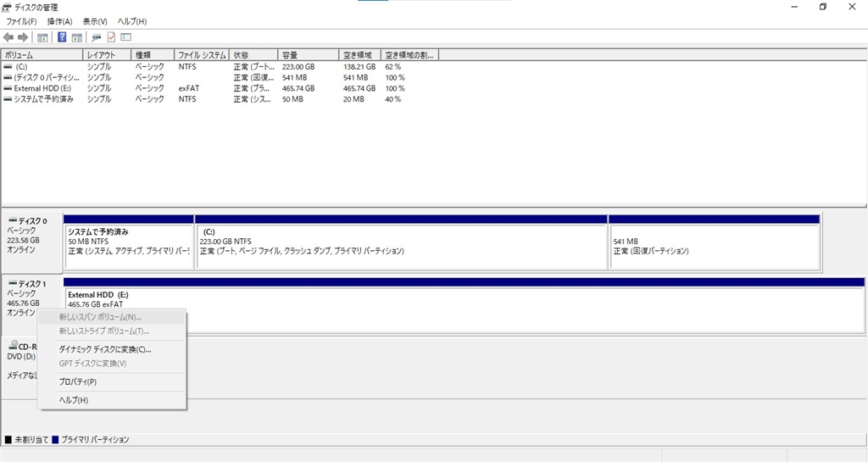Open the ファイル(F) menu
The height and width of the screenshot is (462, 868).
pyautogui.click(x=21, y=21)
